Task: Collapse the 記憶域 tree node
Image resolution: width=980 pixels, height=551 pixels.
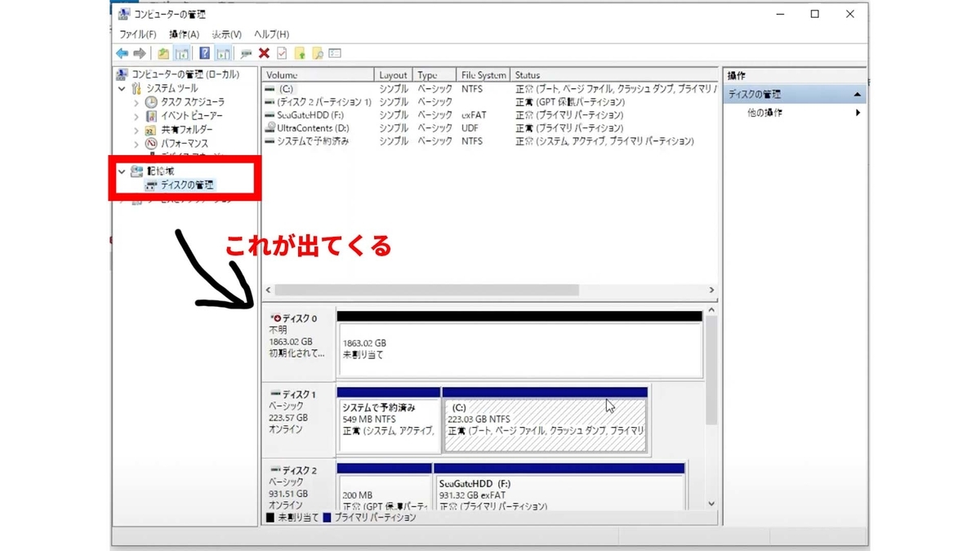Action: [122, 171]
